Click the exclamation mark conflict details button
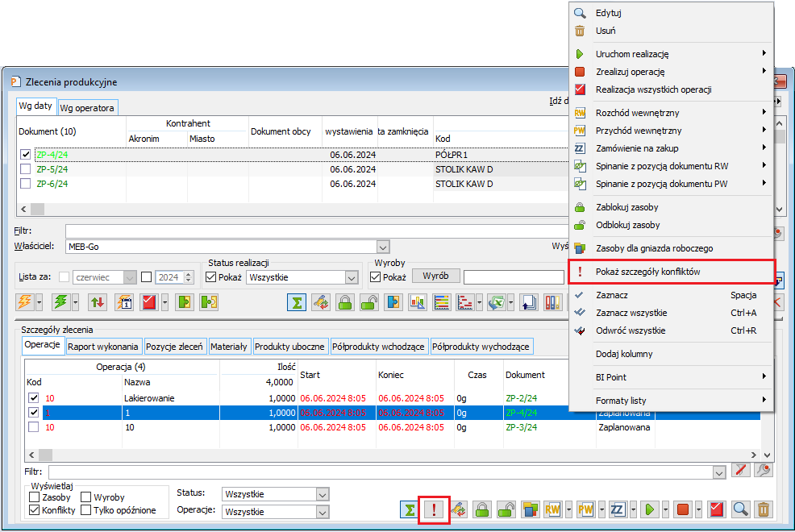Screen dimensions: 795x532 (x=434, y=509)
